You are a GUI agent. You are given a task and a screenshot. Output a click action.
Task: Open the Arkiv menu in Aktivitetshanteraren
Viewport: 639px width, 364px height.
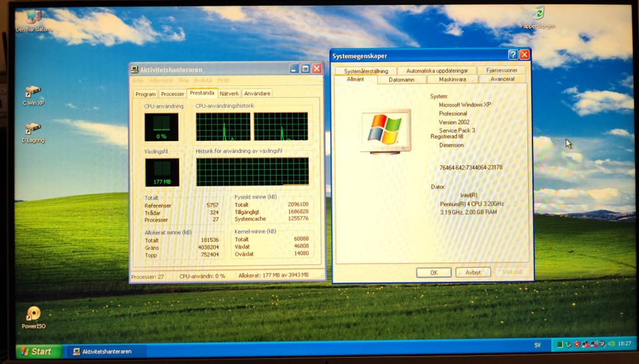pyautogui.click(x=137, y=81)
